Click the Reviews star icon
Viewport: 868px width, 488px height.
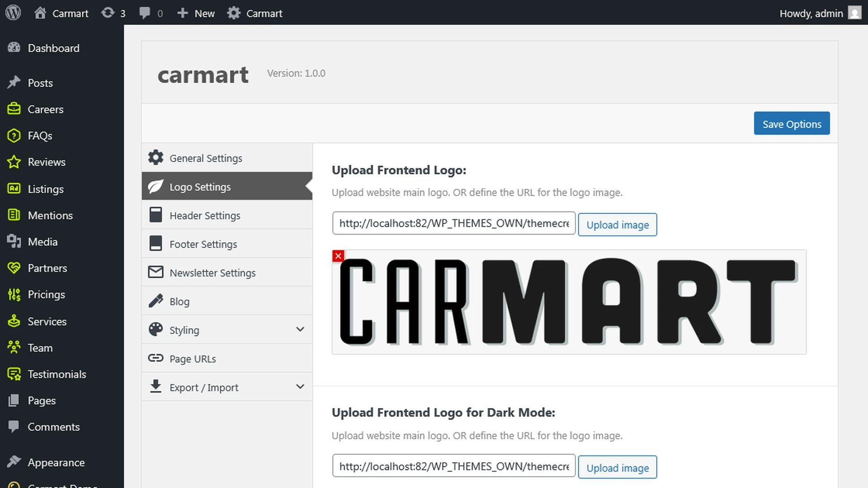pos(14,162)
